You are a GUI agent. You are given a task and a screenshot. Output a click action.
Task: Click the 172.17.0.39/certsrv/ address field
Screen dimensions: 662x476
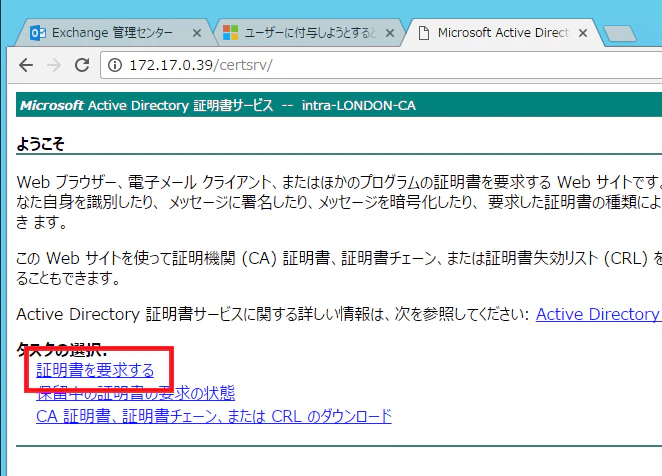(380, 65)
